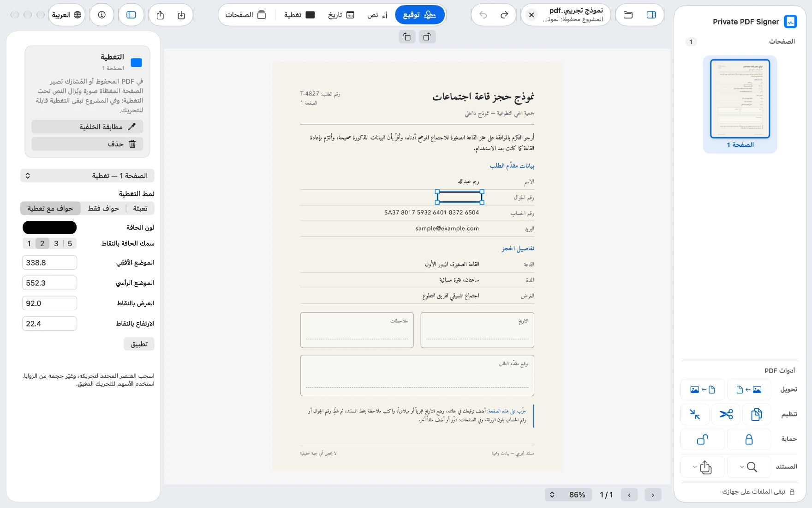Click the الموضع الأفقي field showing 338.8

[x=49, y=262]
